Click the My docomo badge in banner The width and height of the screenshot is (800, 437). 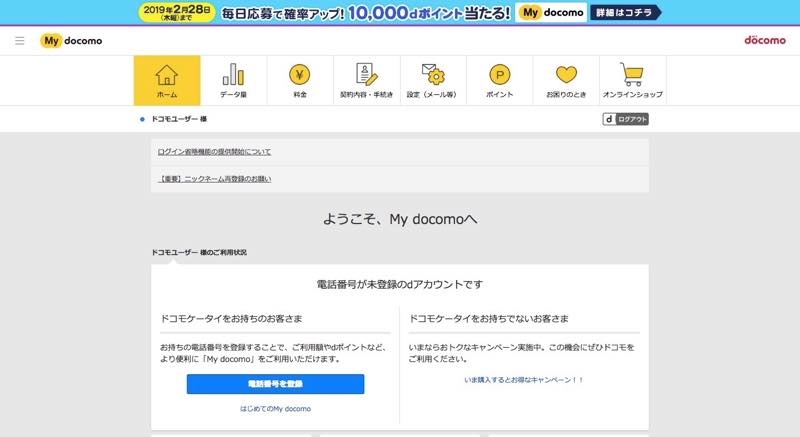(x=551, y=13)
